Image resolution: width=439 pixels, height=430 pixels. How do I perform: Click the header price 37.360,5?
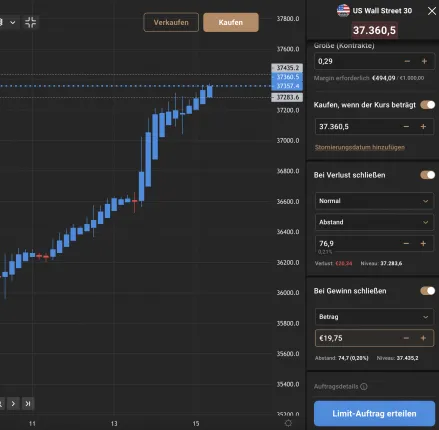(x=374, y=31)
